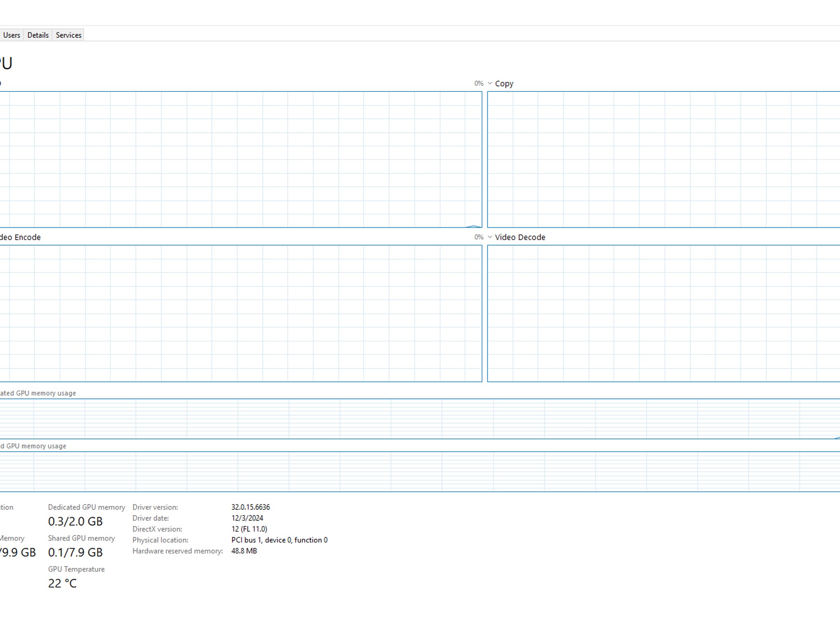The width and height of the screenshot is (840, 630).
Task: Click the driver date 12/3/2024
Action: click(x=247, y=518)
